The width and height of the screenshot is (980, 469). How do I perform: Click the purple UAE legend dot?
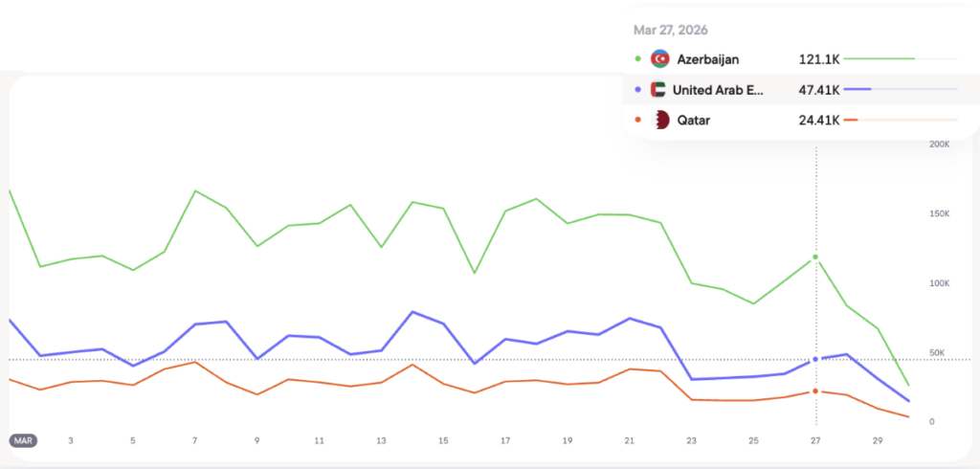[638, 90]
